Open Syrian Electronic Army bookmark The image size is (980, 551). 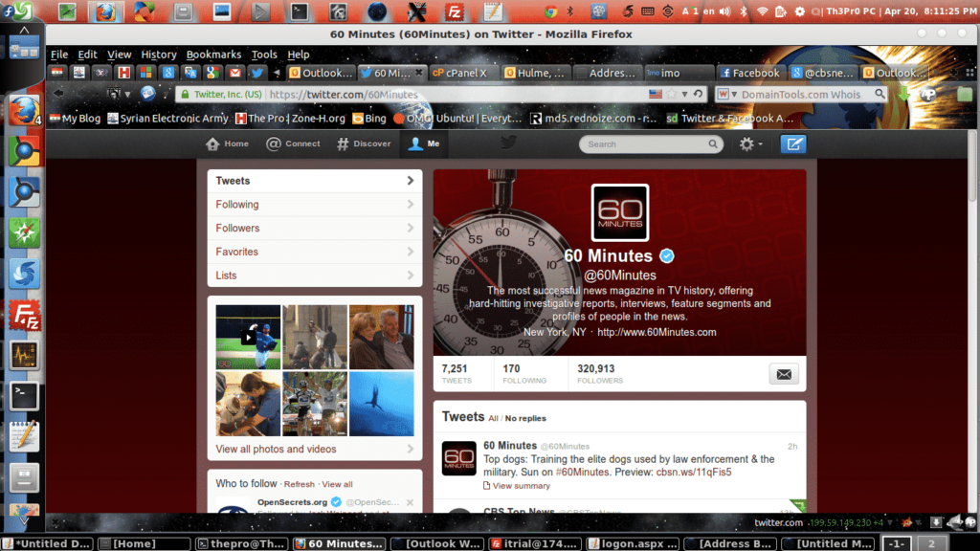click(x=168, y=119)
